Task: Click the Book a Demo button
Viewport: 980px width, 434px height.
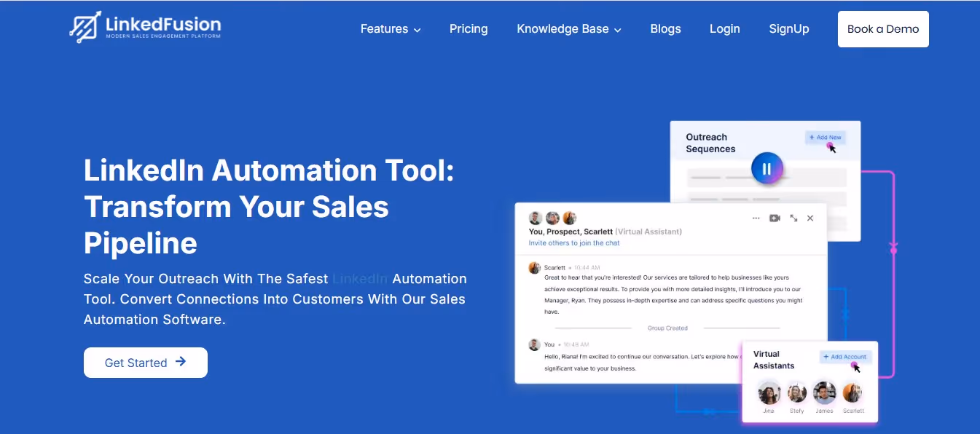Action: coord(883,29)
